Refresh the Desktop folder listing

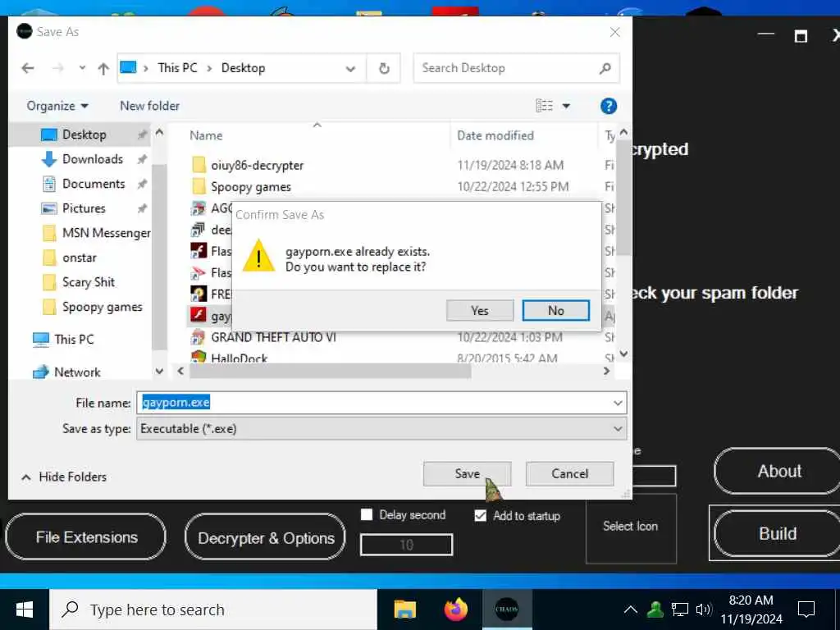pyautogui.click(x=384, y=68)
